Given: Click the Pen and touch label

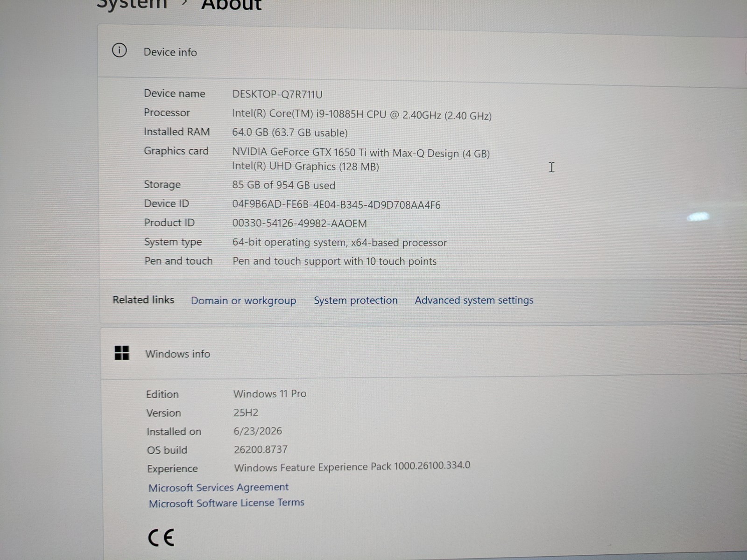Looking at the screenshot, I should [178, 261].
